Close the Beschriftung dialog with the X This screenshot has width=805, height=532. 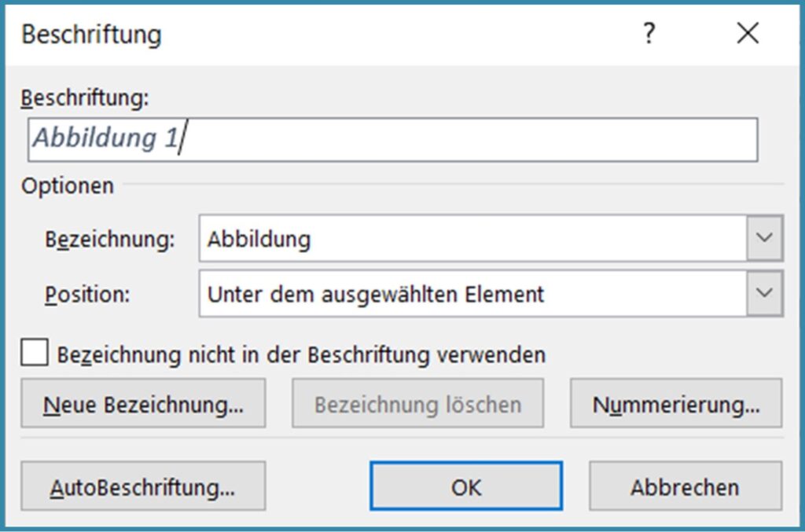(x=747, y=34)
